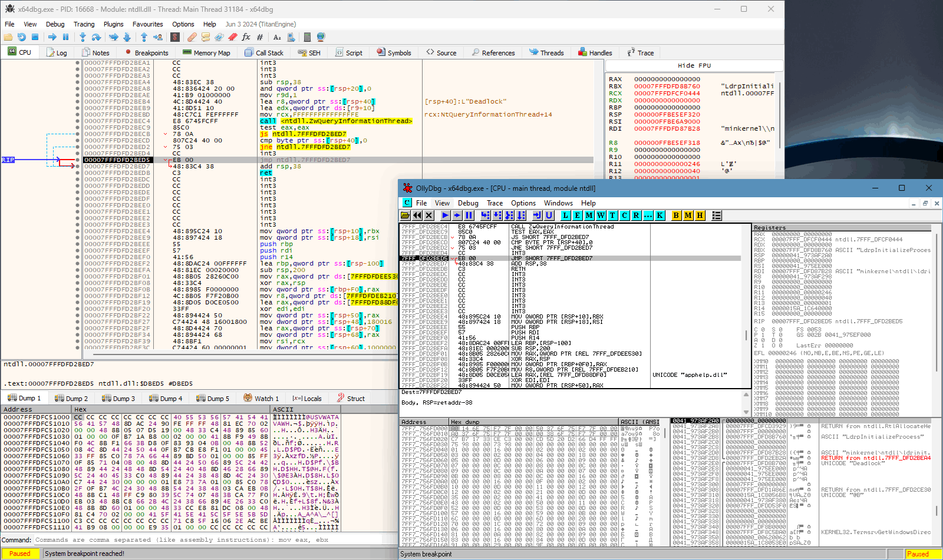This screenshot has width=943, height=560.
Task: Open OllyDbg Threads window via T icon
Action: pyautogui.click(x=612, y=216)
